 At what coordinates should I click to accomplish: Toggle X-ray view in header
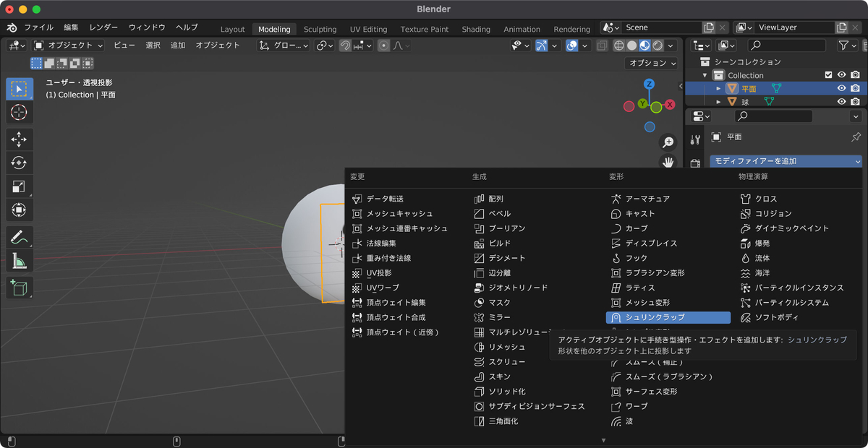coord(602,46)
